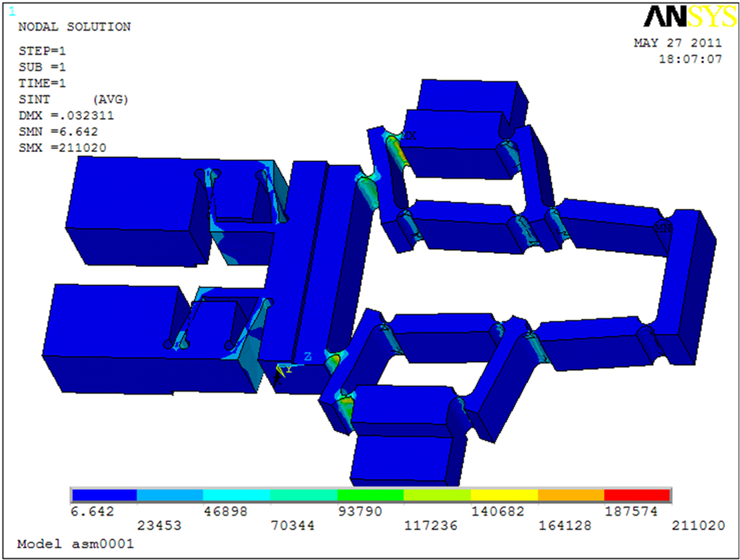Click the DMX =.032311 value
The width and height of the screenshot is (740, 560).
tap(66, 115)
